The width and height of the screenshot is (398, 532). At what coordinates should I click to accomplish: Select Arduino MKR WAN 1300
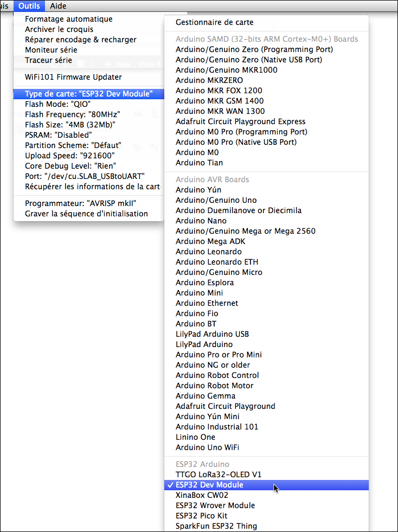pyautogui.click(x=266, y=111)
